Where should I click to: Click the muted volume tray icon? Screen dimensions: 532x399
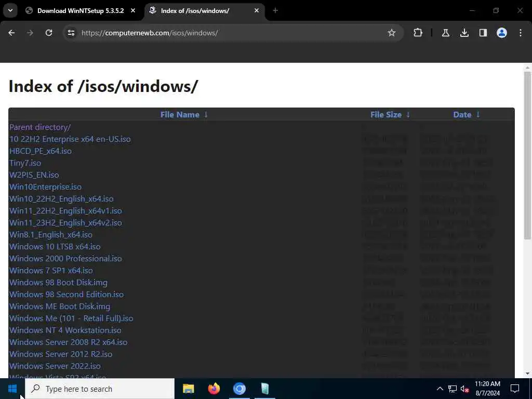(465, 389)
